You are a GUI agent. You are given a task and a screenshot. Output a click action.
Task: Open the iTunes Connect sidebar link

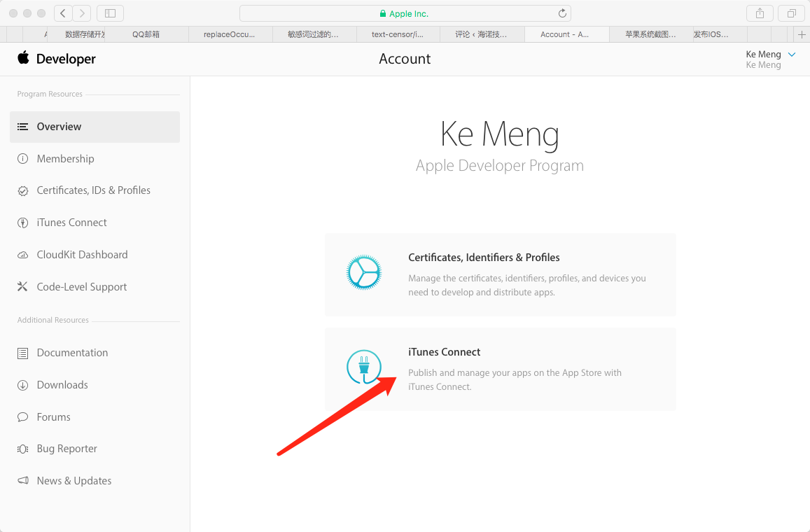pyautogui.click(x=72, y=223)
